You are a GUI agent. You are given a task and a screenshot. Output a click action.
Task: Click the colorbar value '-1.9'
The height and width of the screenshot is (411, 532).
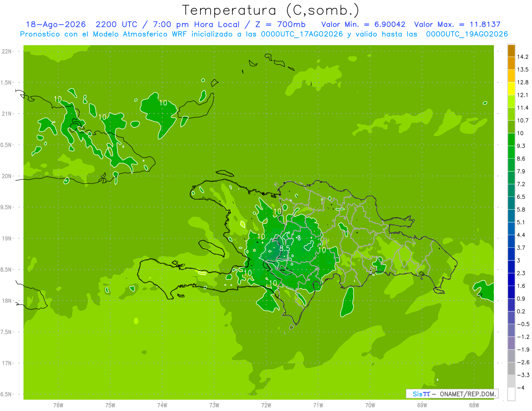523,350
